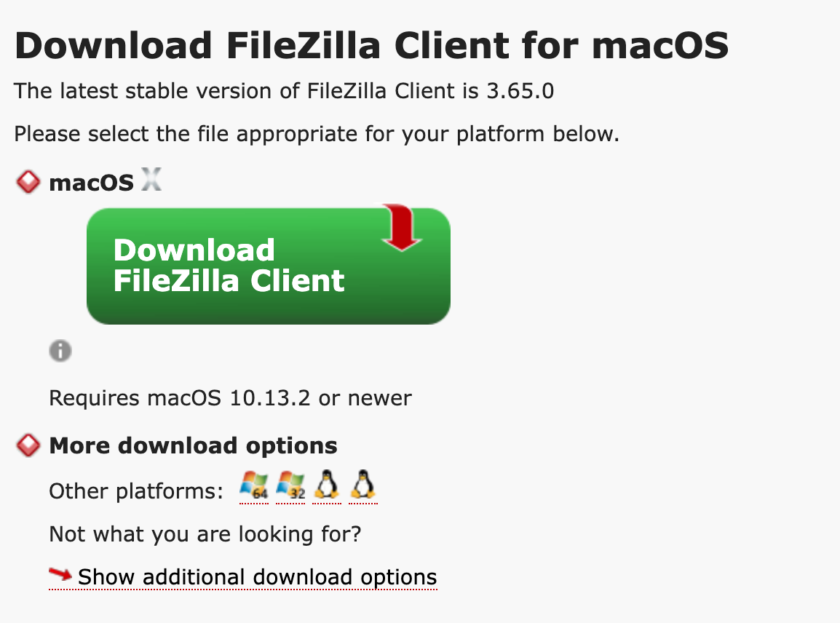Screen dimensions: 840x623
Task: Click the Download FileZilla Client button
Action: (x=269, y=266)
